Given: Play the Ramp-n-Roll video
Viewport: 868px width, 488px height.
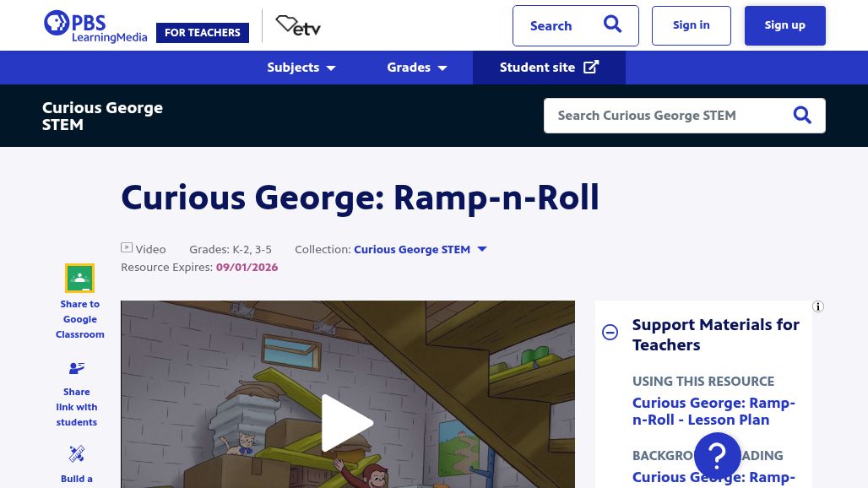Looking at the screenshot, I should click(x=348, y=423).
